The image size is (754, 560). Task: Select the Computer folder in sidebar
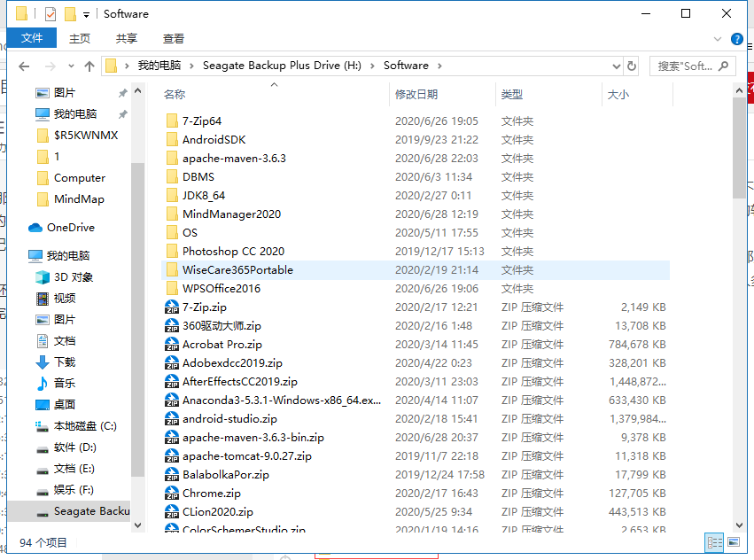(80, 178)
